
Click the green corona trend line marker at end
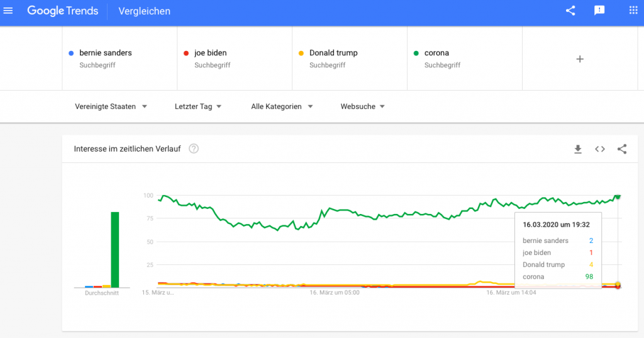[x=618, y=197]
